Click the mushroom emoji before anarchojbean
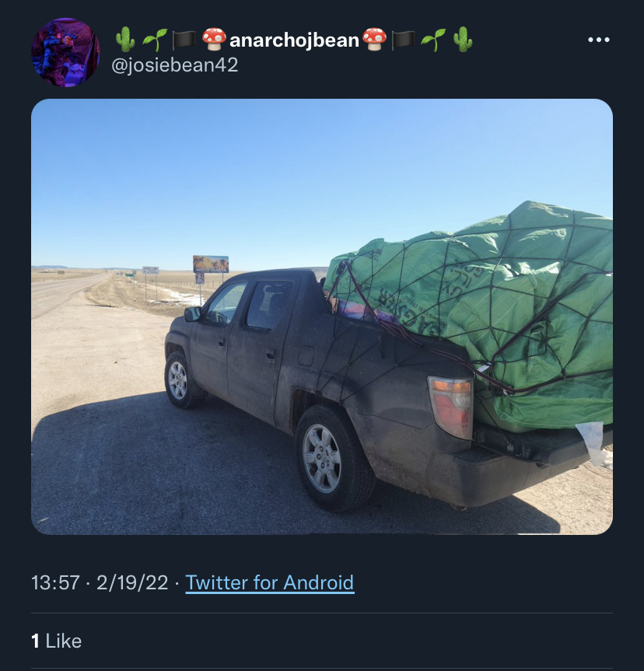 point(214,40)
